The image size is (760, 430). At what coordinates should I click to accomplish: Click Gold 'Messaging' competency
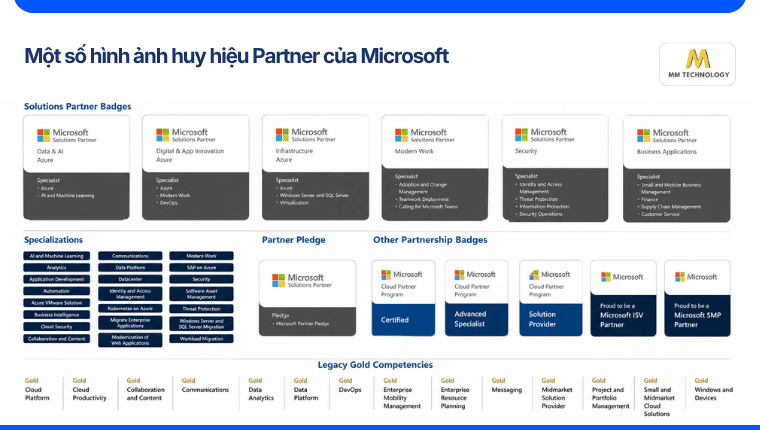pyautogui.click(x=507, y=385)
